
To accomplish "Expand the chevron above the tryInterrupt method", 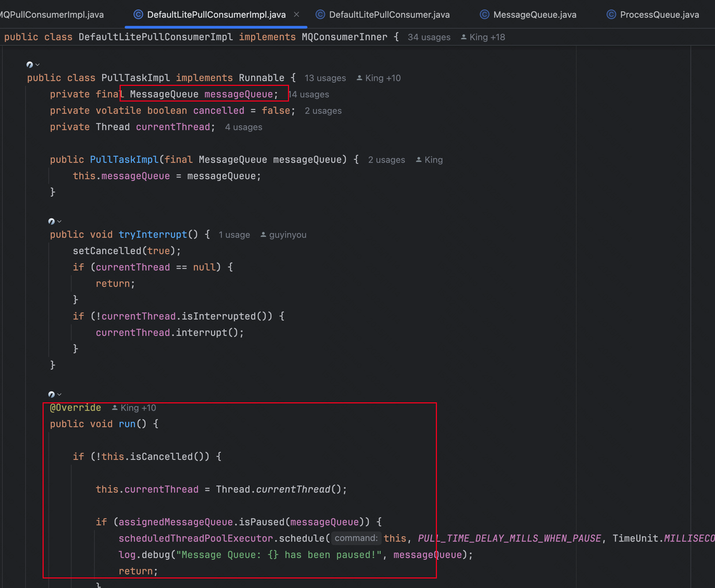I will click(60, 221).
